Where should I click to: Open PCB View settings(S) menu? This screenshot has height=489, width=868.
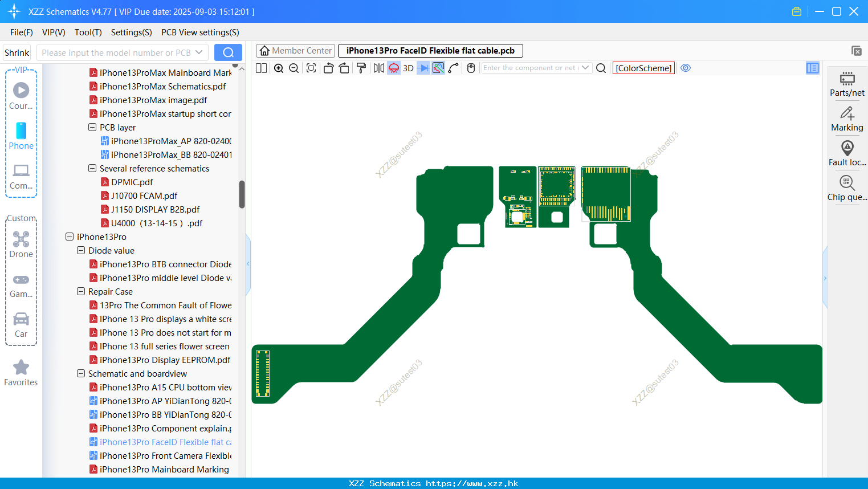[x=200, y=32]
